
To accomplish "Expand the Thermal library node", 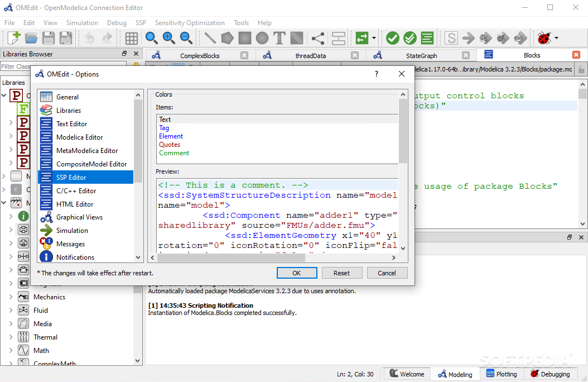I will [11, 337].
